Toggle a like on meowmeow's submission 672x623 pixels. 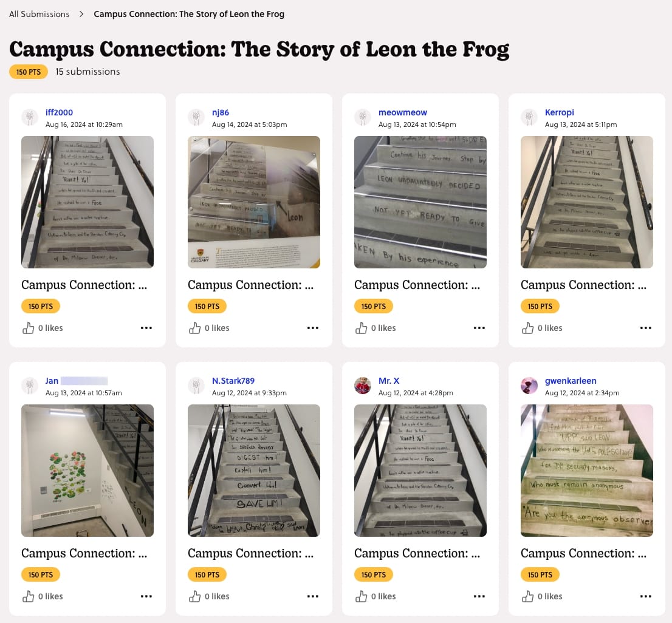tap(361, 327)
